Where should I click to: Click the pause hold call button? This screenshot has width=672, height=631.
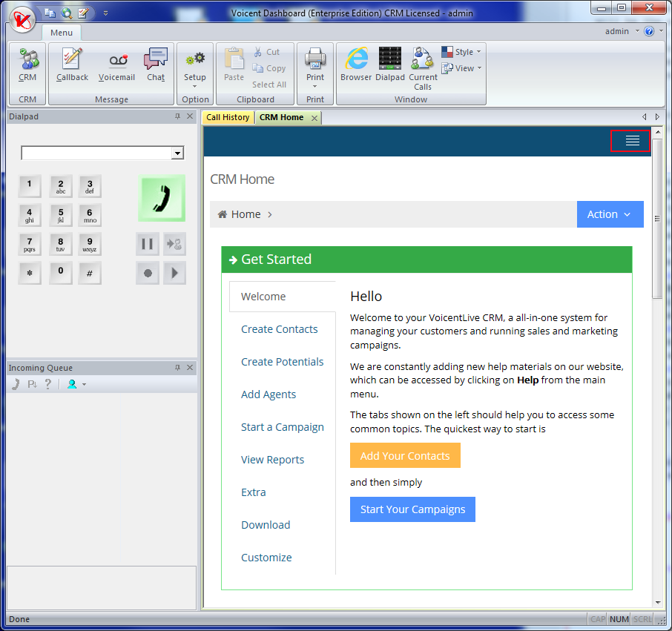148,244
